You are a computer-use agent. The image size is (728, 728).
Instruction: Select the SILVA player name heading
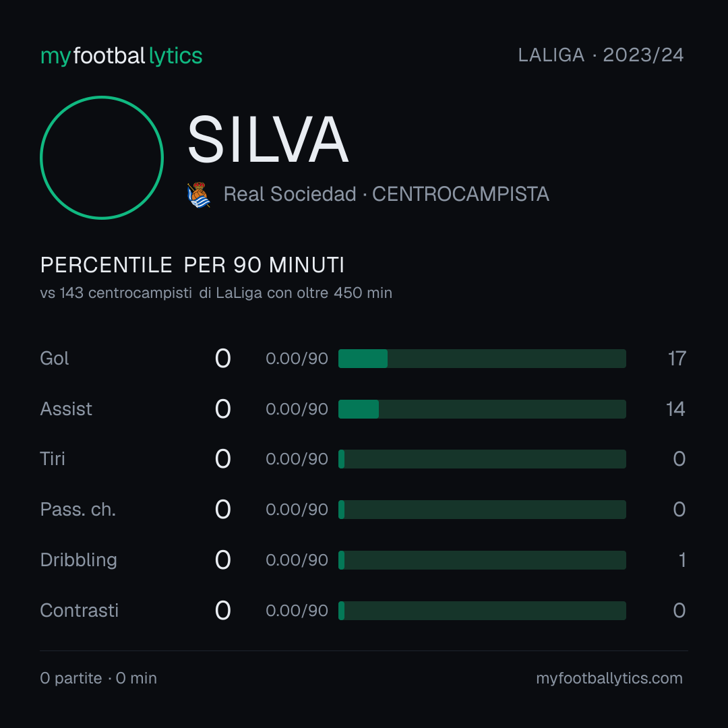click(x=268, y=140)
